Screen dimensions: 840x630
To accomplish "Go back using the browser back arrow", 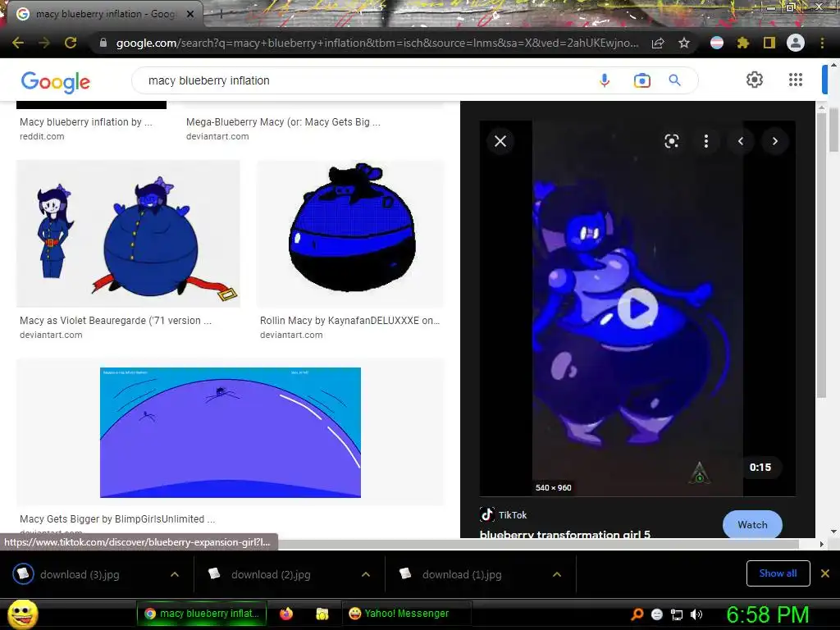I will coord(18,43).
